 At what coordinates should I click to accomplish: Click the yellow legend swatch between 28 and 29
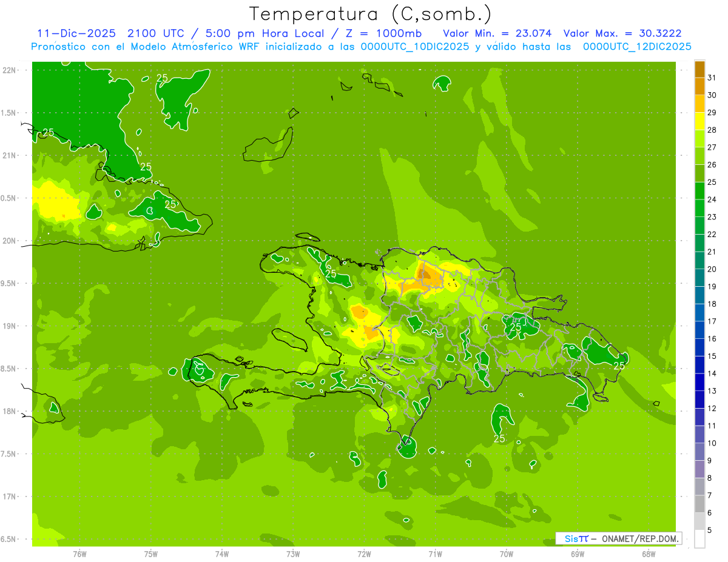tap(699, 121)
